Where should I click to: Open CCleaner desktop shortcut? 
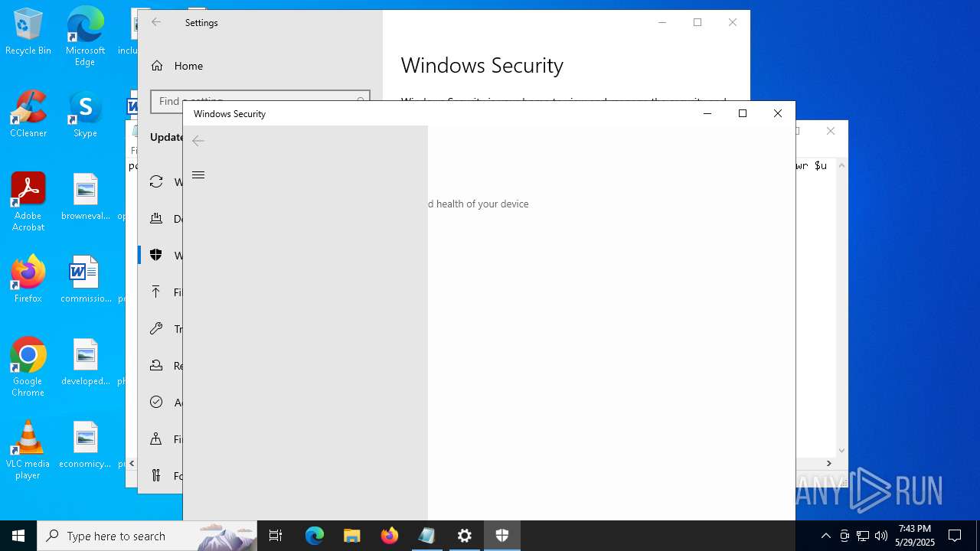pos(28,114)
